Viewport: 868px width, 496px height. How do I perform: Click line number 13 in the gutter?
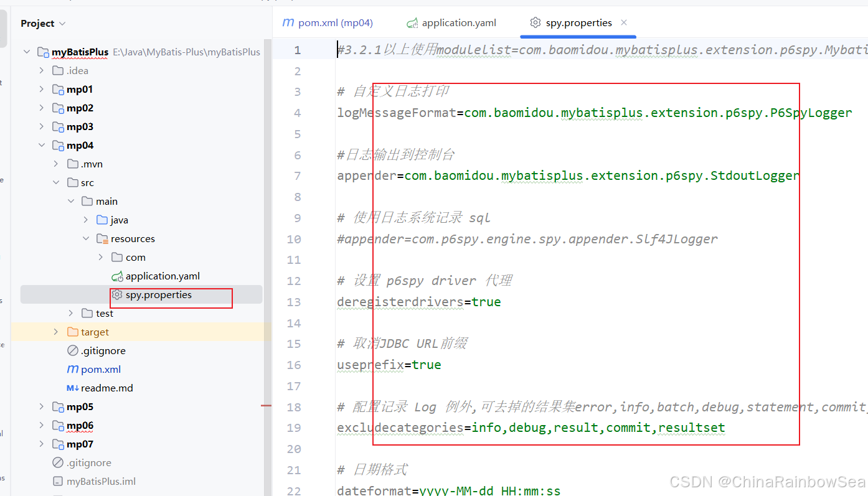[294, 302]
